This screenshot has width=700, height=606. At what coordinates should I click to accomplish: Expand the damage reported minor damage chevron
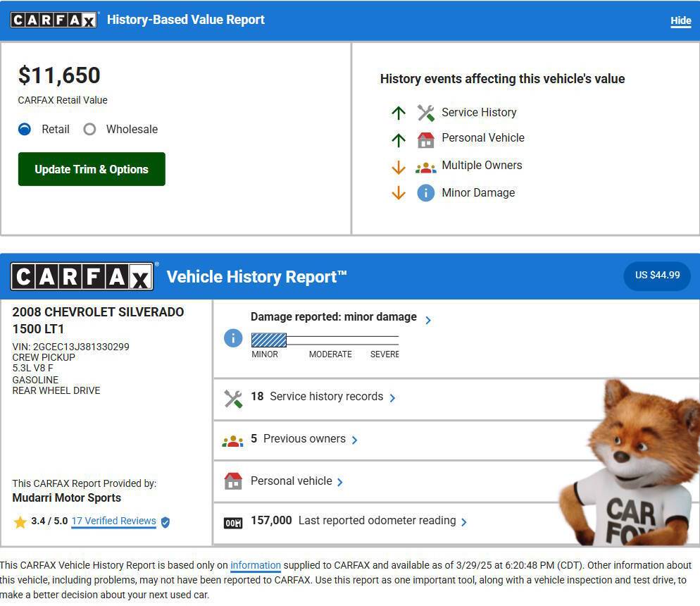coord(428,320)
